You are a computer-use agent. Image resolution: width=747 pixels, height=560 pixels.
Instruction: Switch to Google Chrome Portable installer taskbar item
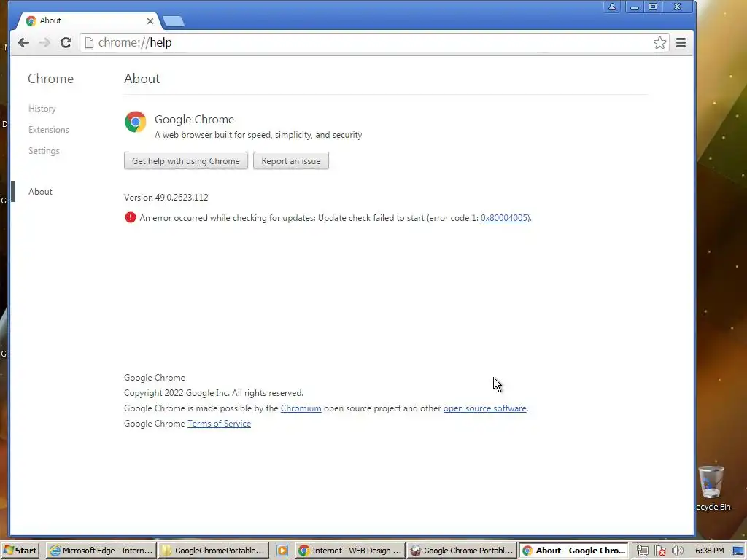coord(462,551)
